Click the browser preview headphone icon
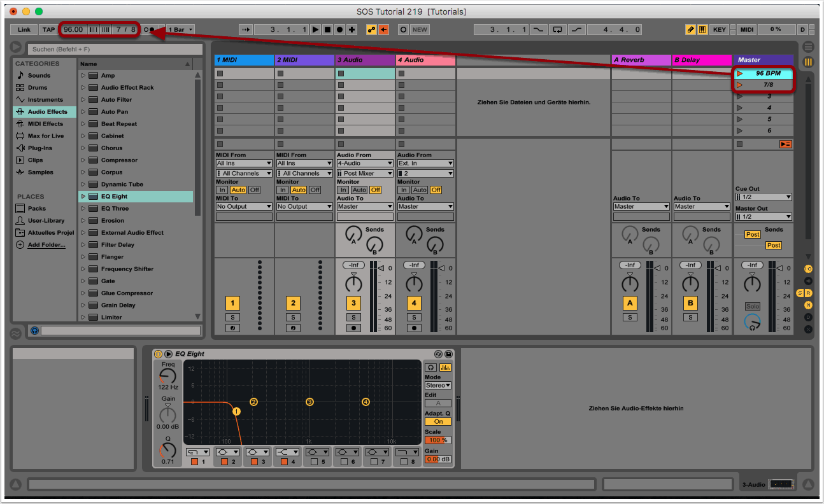This screenshot has height=504, width=824. point(34,331)
